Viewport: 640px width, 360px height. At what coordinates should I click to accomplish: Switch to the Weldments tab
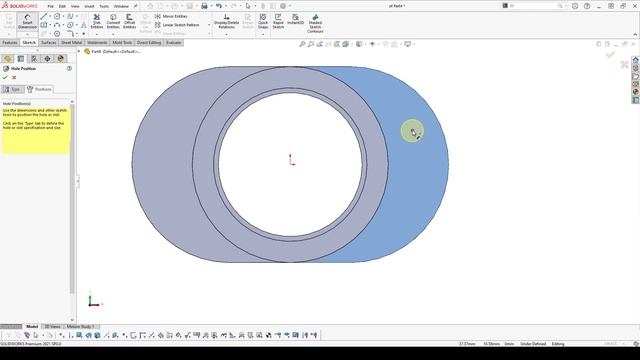click(97, 42)
